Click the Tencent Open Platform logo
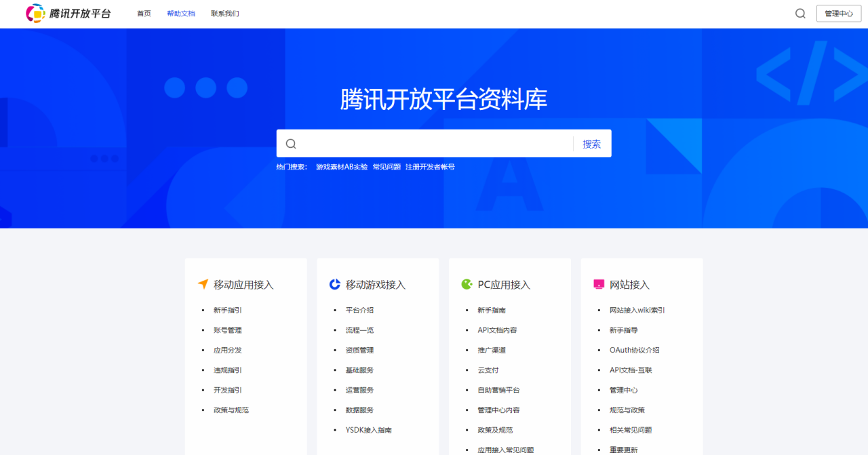Screen dimensions: 868x455 (66, 13)
